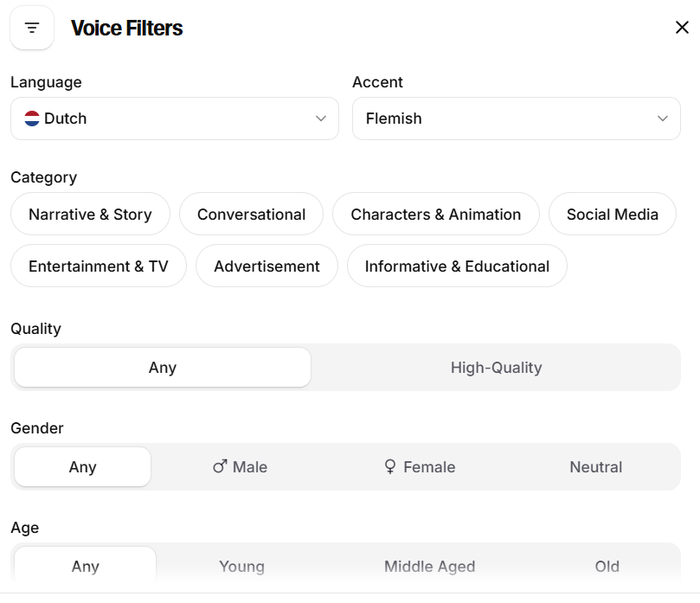Pick the Characters & Animation category

tap(435, 215)
